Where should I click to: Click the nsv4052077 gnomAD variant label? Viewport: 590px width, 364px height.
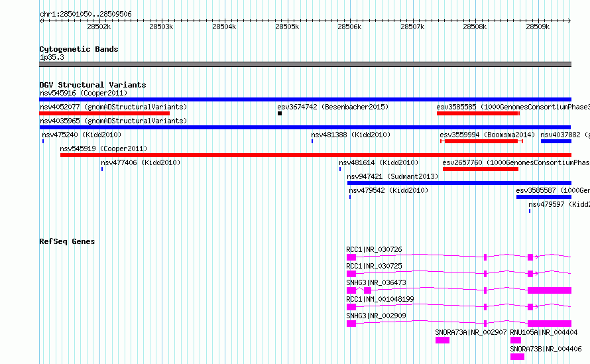click(113, 107)
